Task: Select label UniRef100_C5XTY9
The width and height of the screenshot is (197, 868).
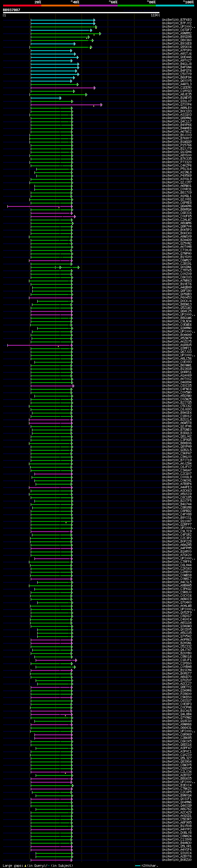Action: pos(177,74)
